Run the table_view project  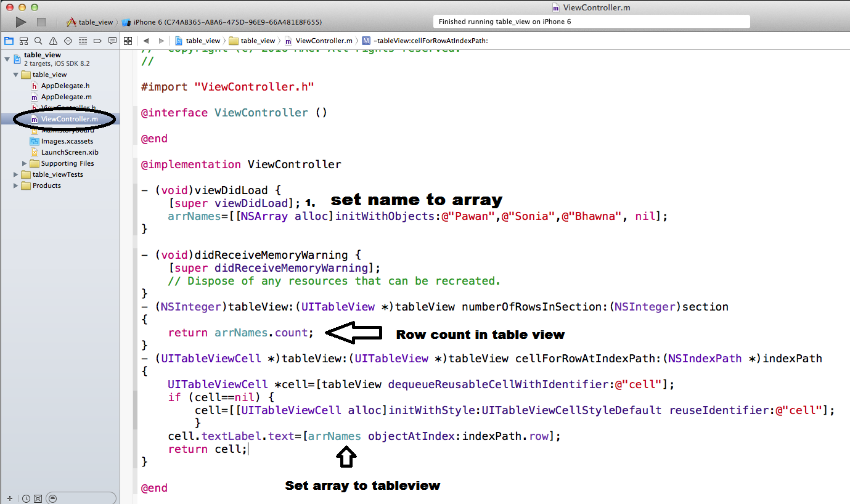(x=19, y=21)
